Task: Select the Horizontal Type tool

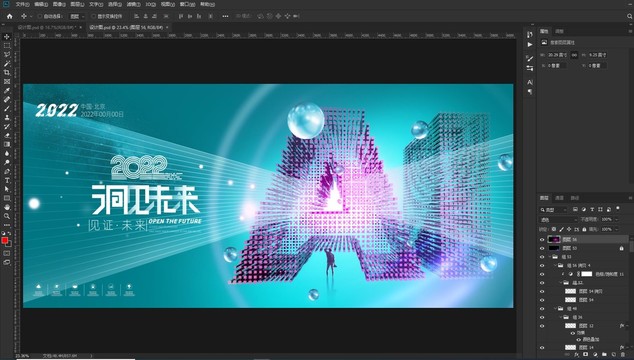Action: (7, 180)
